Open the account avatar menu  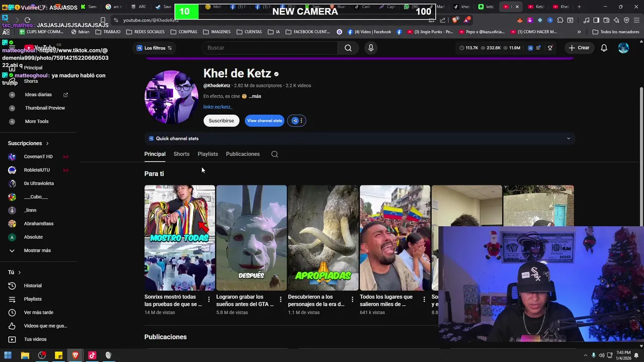(x=623, y=48)
